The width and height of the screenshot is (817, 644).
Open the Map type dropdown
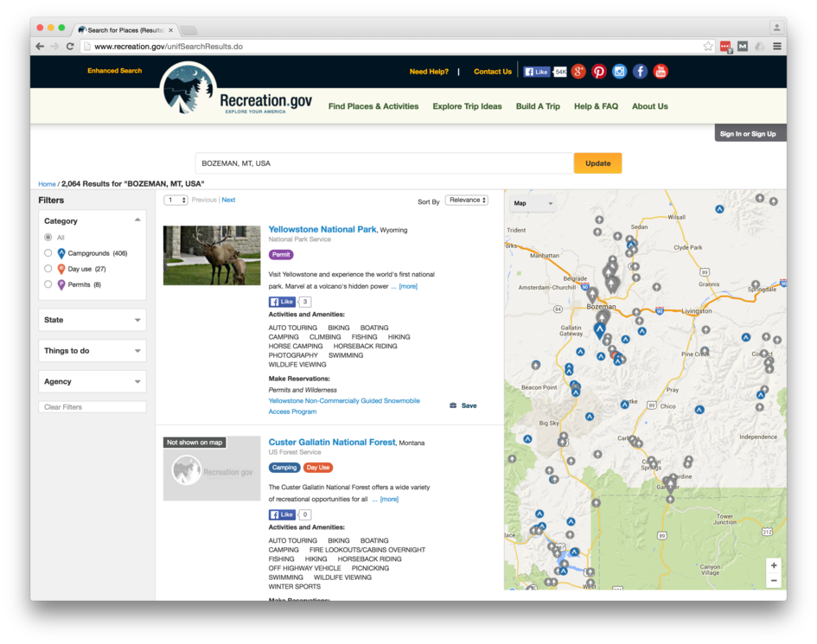coord(533,204)
